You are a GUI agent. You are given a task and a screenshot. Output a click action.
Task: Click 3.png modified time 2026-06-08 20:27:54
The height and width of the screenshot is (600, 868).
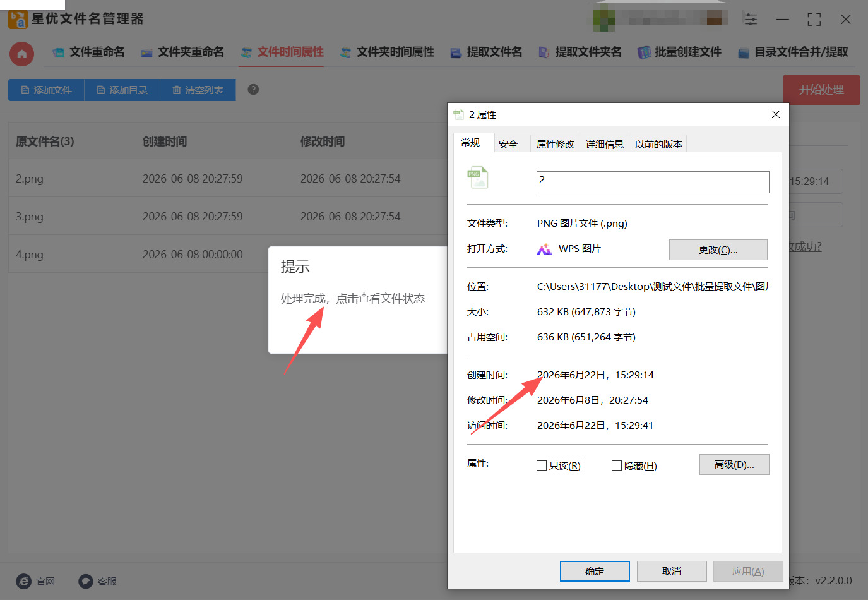coord(350,217)
